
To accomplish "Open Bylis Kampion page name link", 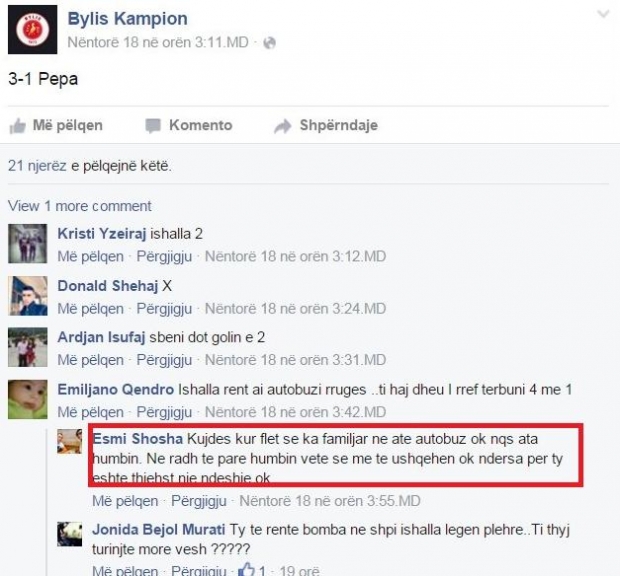I will (127, 19).
